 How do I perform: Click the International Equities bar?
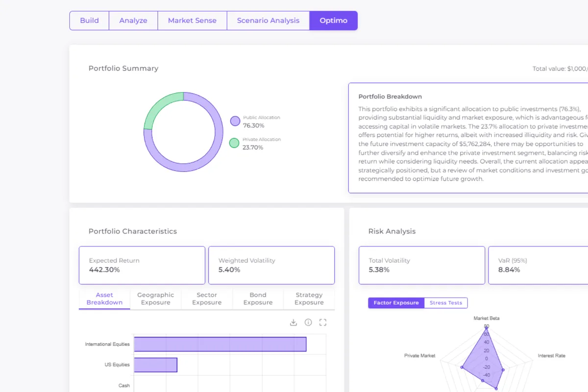tap(220, 344)
